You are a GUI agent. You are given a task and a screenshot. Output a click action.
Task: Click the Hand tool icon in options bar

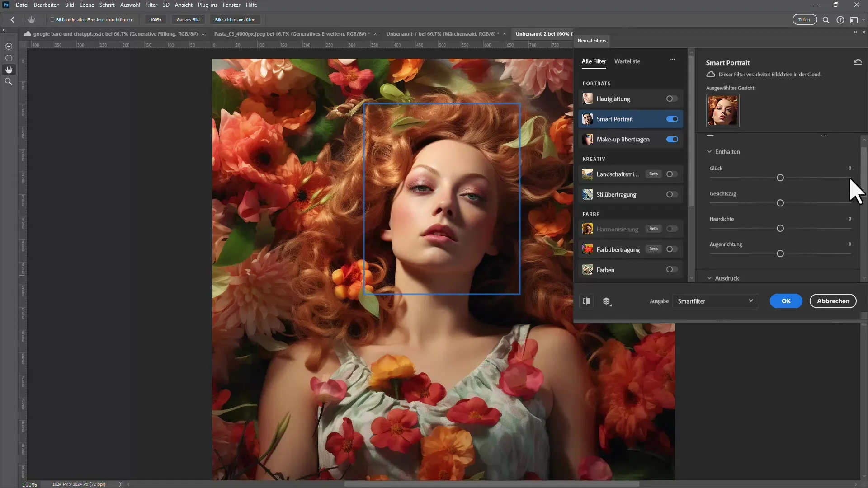click(31, 19)
